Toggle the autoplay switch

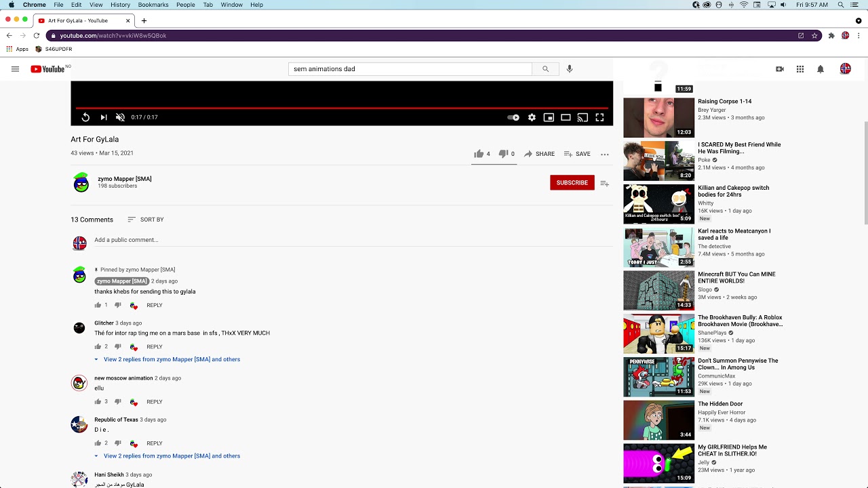coord(513,117)
